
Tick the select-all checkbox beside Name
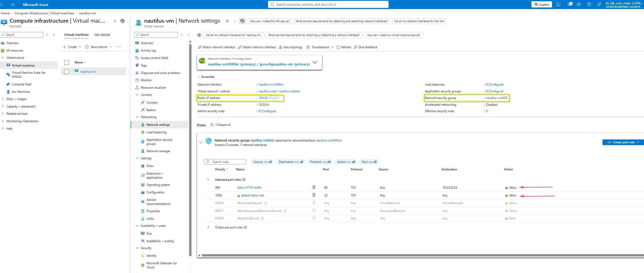pyautogui.click(x=67, y=62)
